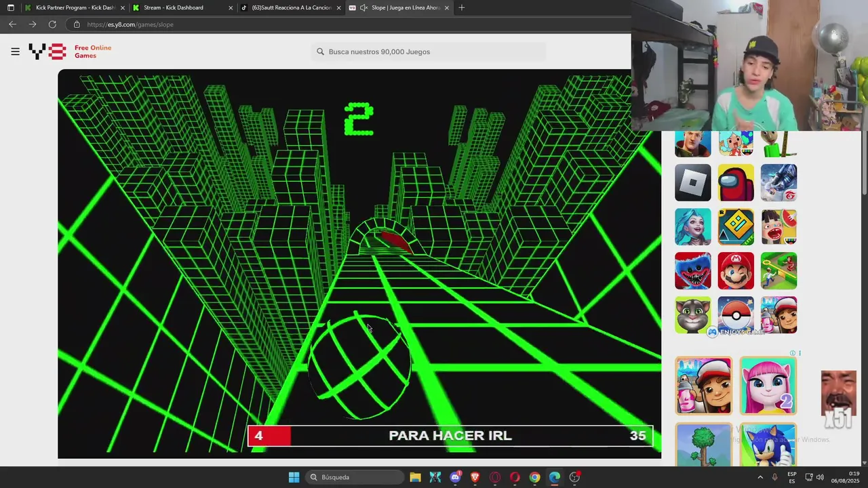
Task: Open the Free Fire game icon
Action: (778, 182)
